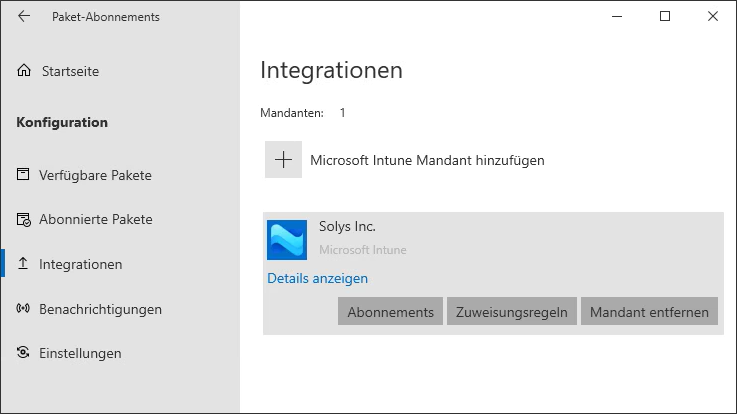
Task: Open the Benachrichtigungen section
Action: coord(100,309)
